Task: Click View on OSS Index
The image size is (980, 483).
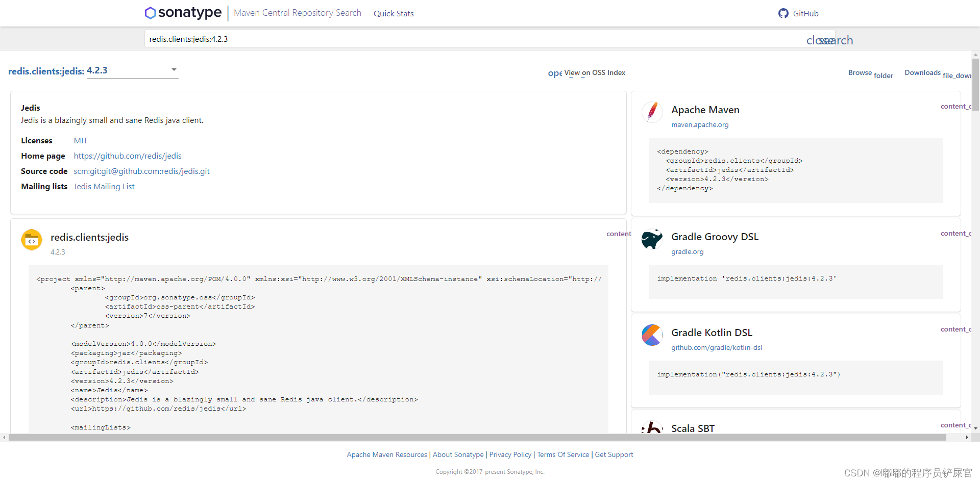Action: click(595, 72)
